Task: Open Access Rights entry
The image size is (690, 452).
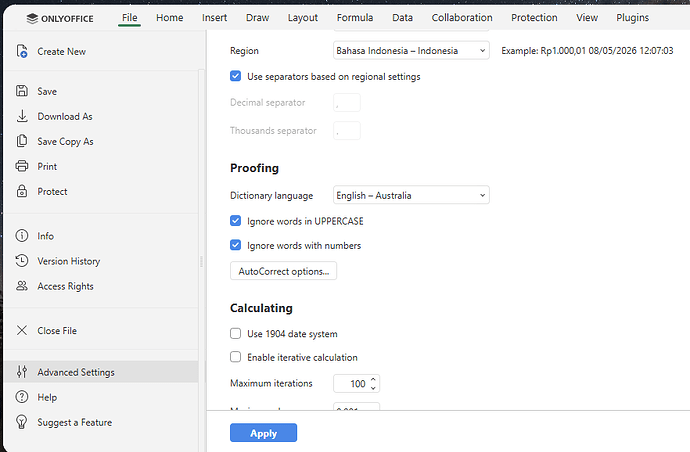Action: click(101, 286)
